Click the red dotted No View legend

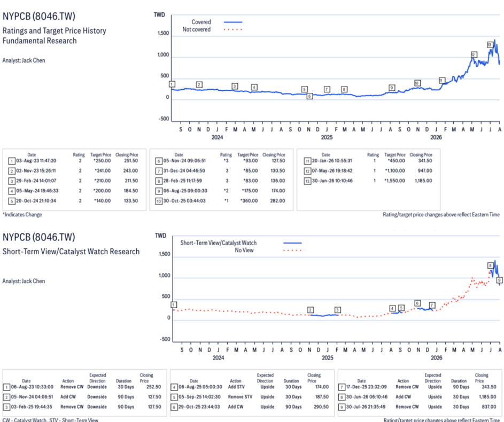(x=292, y=251)
